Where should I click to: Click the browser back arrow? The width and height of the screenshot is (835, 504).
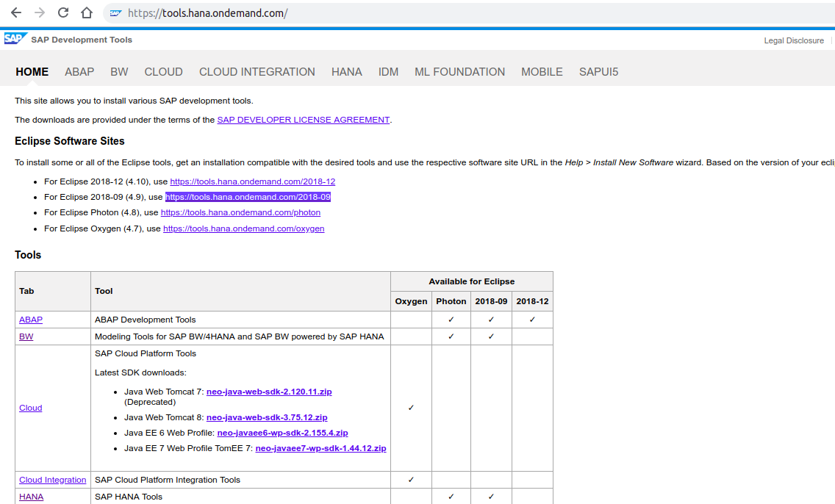(x=16, y=13)
